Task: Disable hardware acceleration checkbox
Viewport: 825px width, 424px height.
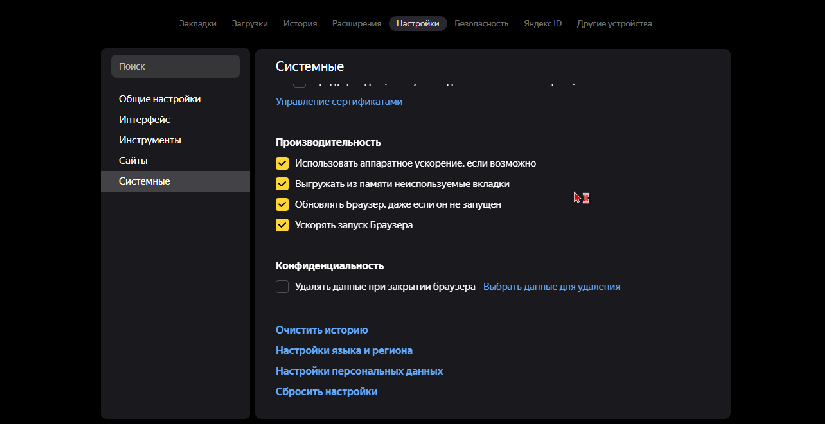Action: [283, 164]
